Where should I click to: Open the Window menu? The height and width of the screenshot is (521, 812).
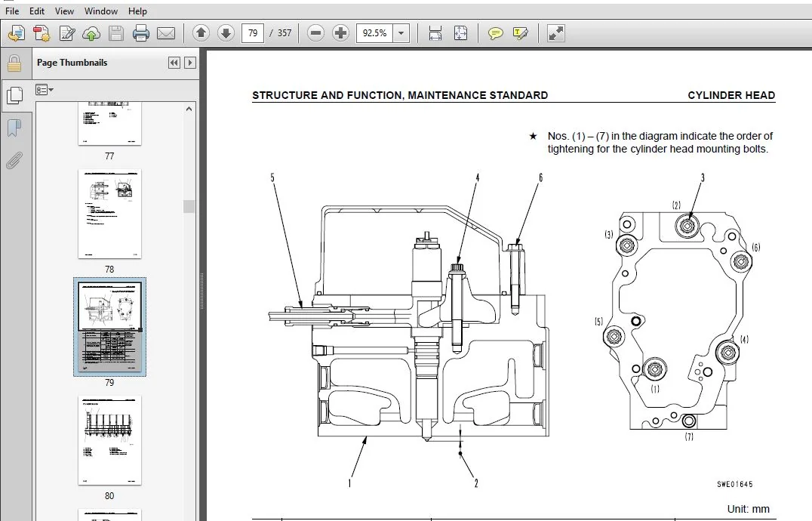pyautogui.click(x=101, y=11)
